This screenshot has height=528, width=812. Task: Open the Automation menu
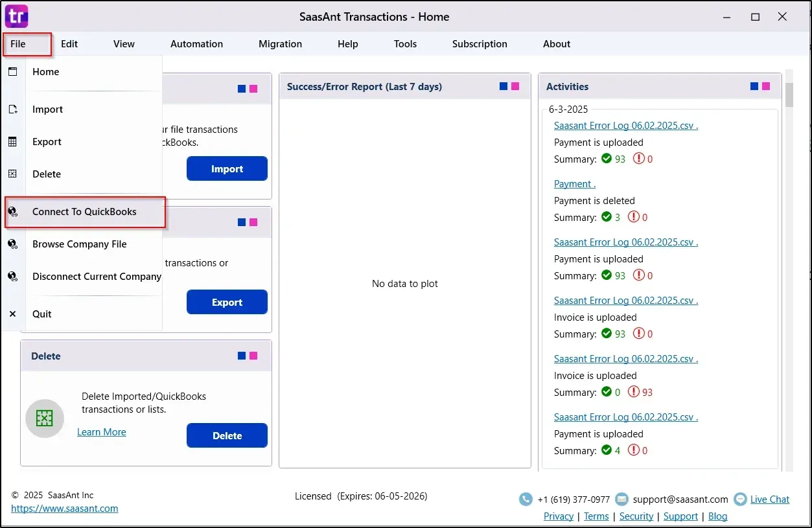(196, 44)
